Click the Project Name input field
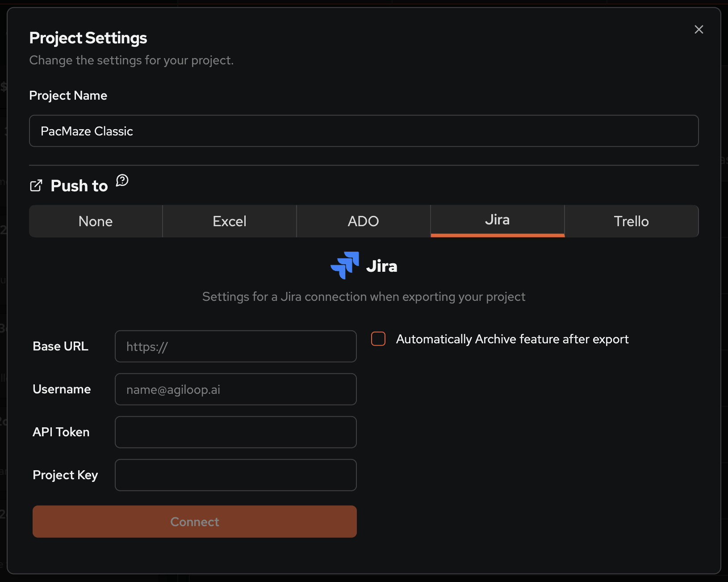Screen dimensions: 728x582 (x=364, y=131)
